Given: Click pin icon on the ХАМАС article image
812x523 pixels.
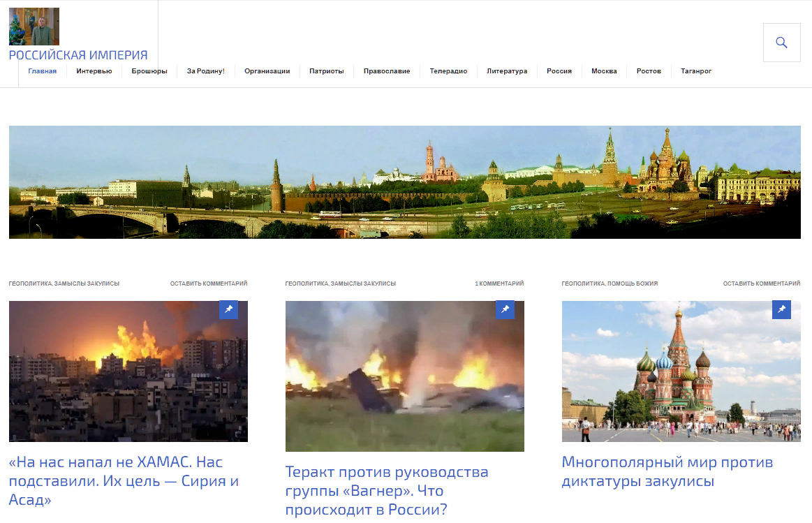Looking at the screenshot, I should tap(229, 309).
